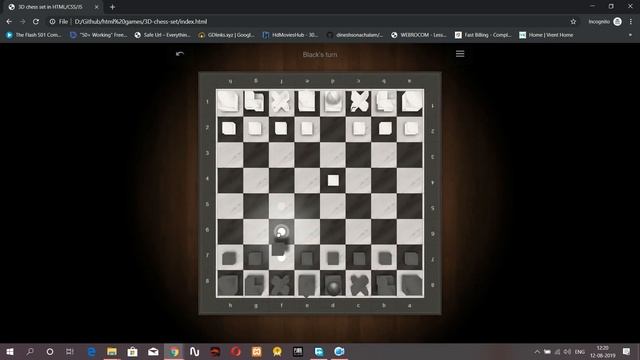Select the black pawn on h7
Viewport: 640px width, 360px height.
click(229, 258)
